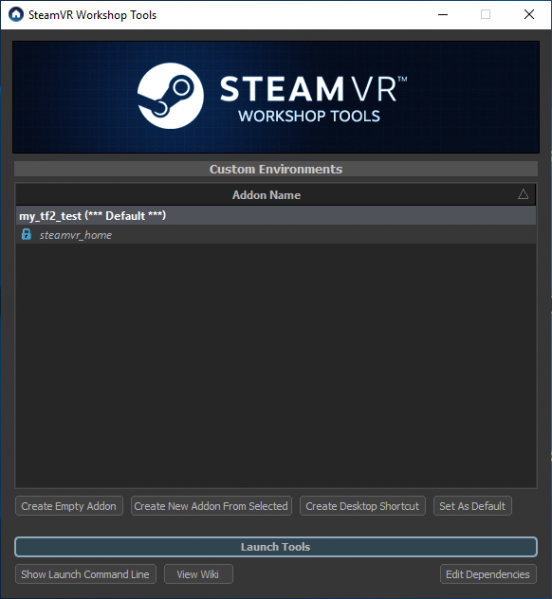Click the Custom Environments section header
The image size is (552, 599).
[276, 169]
